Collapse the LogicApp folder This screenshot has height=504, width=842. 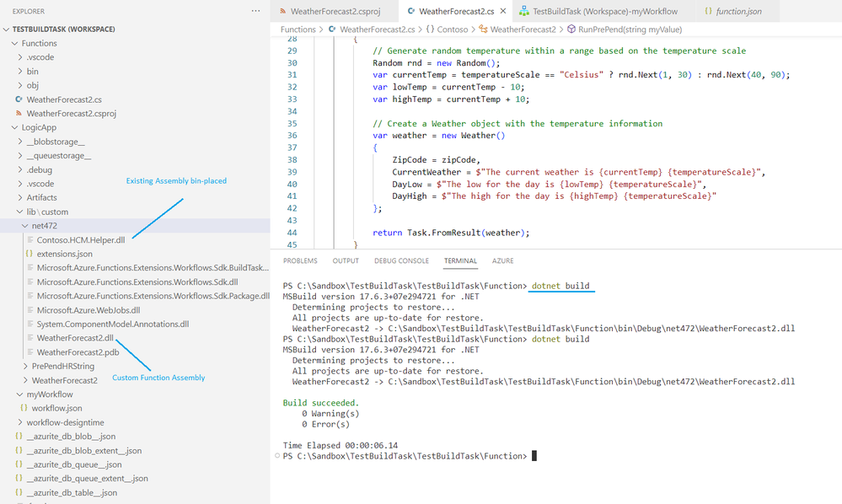coord(15,127)
